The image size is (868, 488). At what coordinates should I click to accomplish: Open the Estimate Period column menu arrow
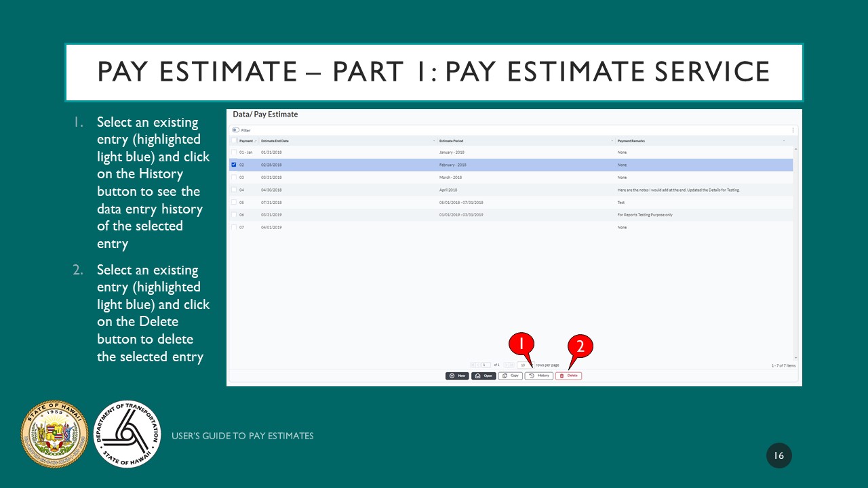coord(612,140)
